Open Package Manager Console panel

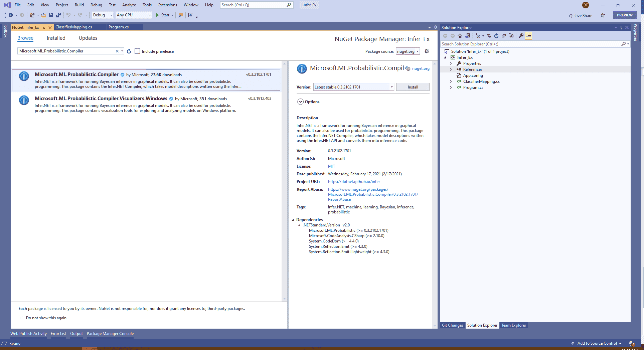point(110,334)
